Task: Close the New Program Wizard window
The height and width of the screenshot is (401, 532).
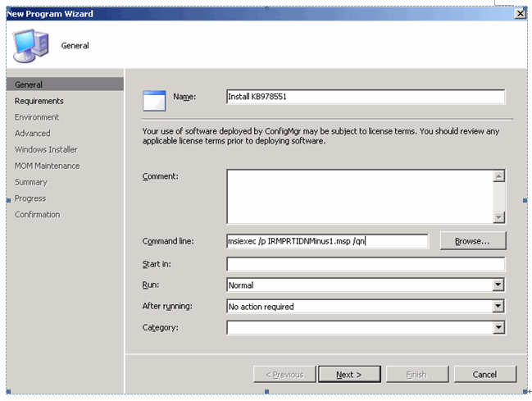Action: (521, 14)
